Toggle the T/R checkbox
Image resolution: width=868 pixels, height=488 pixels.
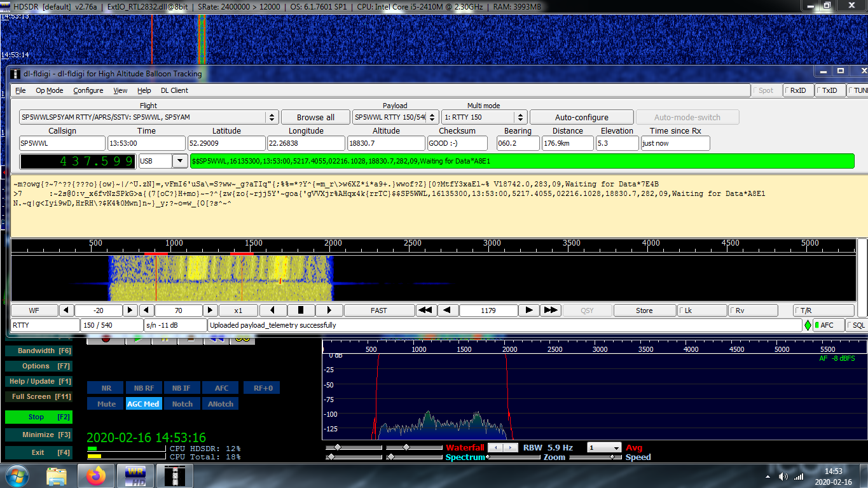pyautogui.click(x=823, y=310)
